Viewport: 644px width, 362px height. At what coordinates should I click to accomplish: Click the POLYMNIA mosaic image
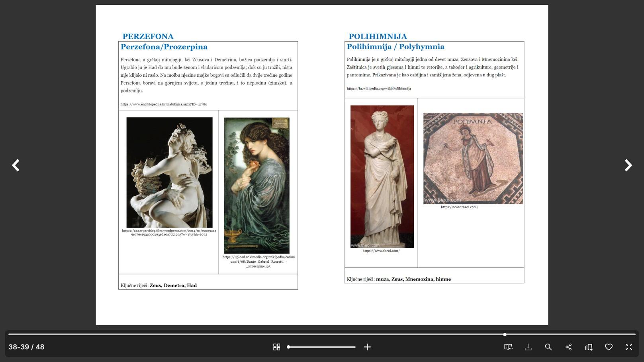pos(473,158)
